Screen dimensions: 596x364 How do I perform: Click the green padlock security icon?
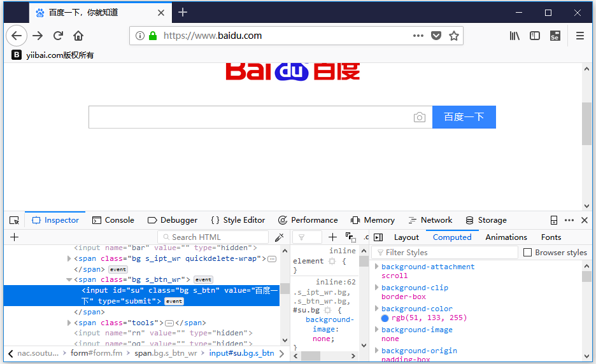[153, 36]
